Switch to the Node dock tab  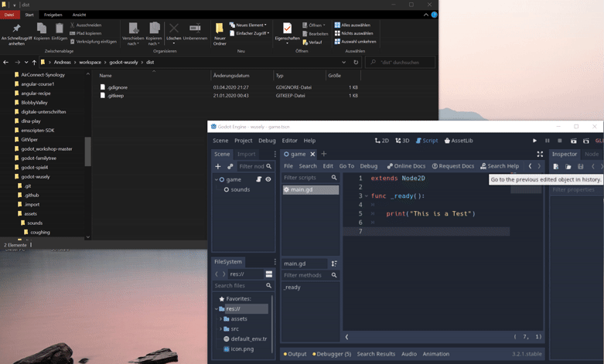click(x=592, y=154)
